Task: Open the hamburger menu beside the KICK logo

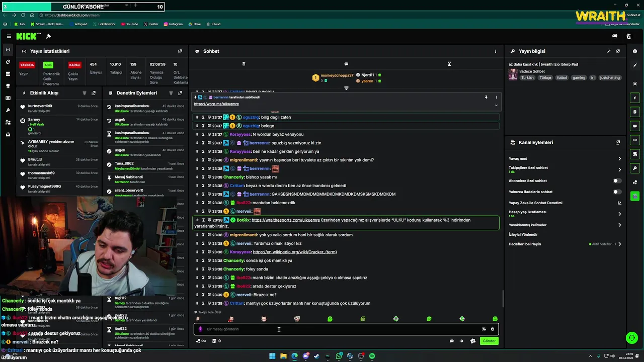Action: tap(9, 36)
